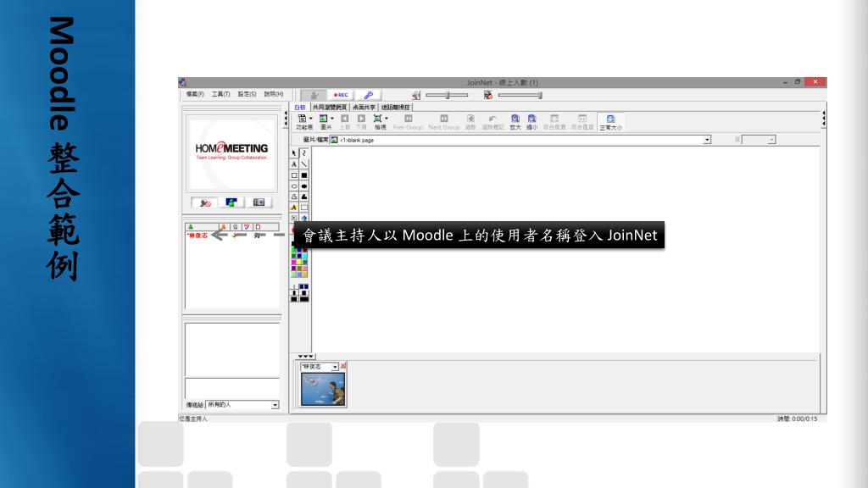Click the HomeMeeting logo image
The height and width of the screenshot is (488, 868).
pos(231,152)
